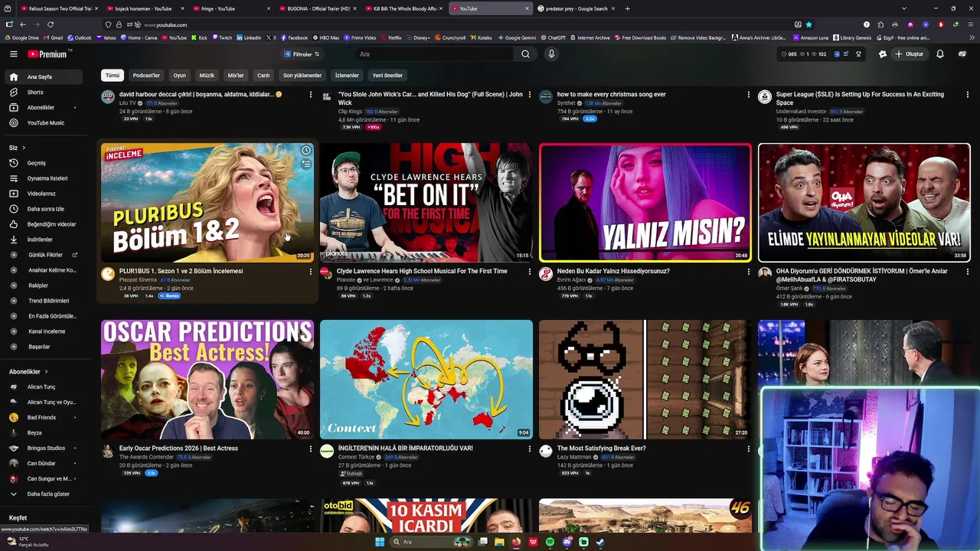Open the YALNIZ MISIN thumbnail
Viewport: 980px width, 551px height.
point(645,202)
